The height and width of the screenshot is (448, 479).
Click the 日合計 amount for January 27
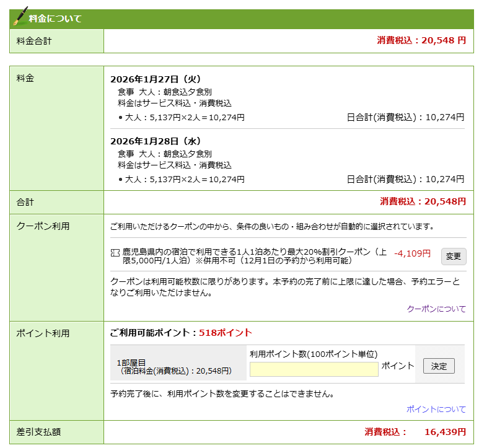[x=405, y=117]
